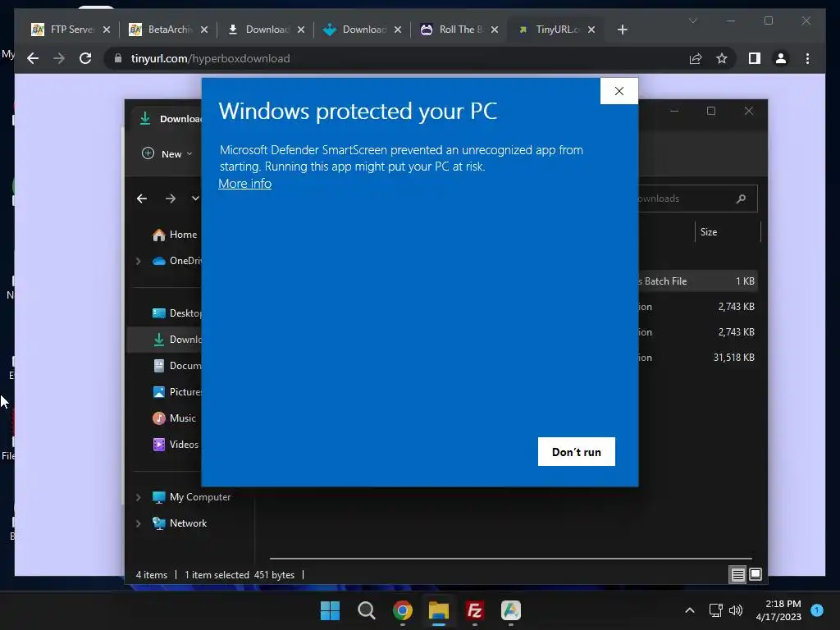
Task: Open File Explorer from the taskbar
Action: 438,610
